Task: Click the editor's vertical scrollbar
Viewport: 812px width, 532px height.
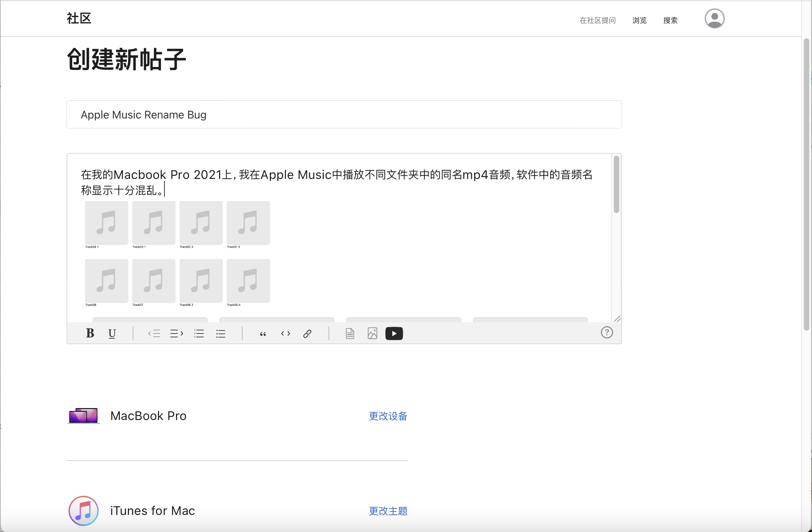Action: coord(616,184)
